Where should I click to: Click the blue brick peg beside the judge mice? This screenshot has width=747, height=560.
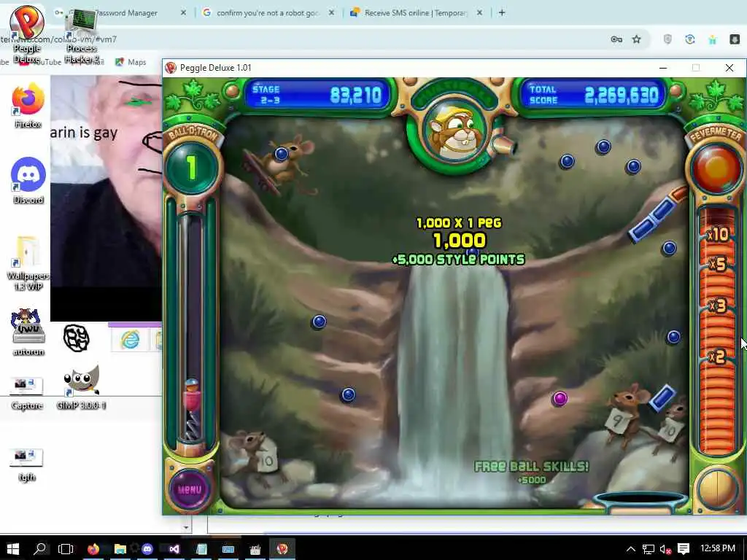coord(662,397)
